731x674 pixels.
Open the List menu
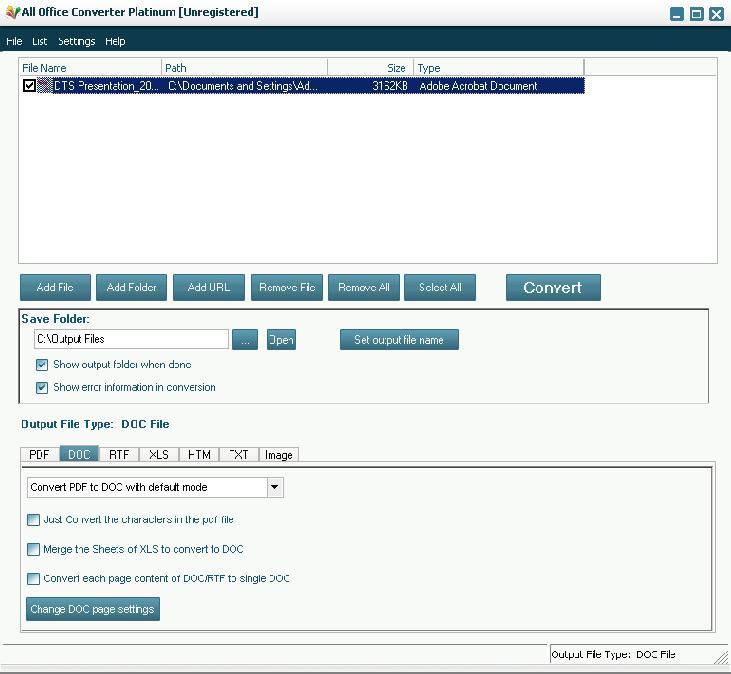pyautogui.click(x=40, y=41)
